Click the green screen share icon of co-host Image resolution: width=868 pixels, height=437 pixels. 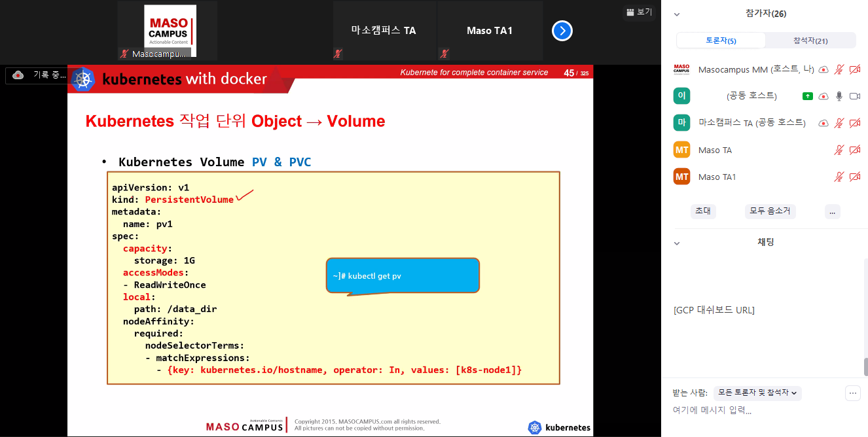click(808, 96)
